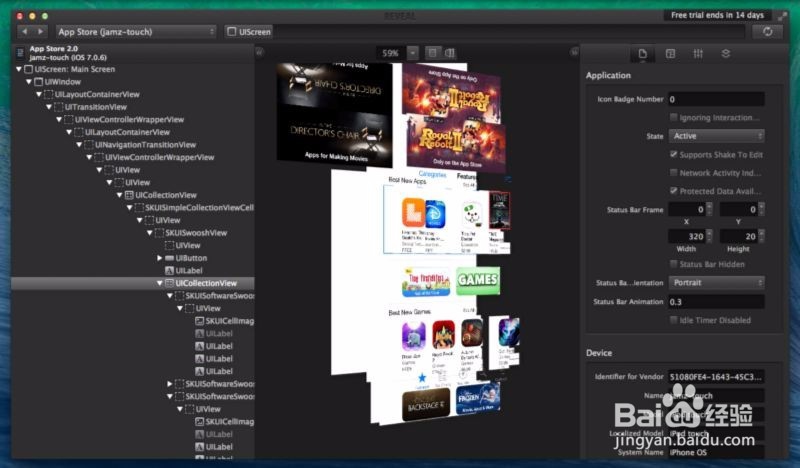Screen dimensions: 800x468
Task: Click the device icon beside App Store 2.0
Action: [x=20, y=53]
